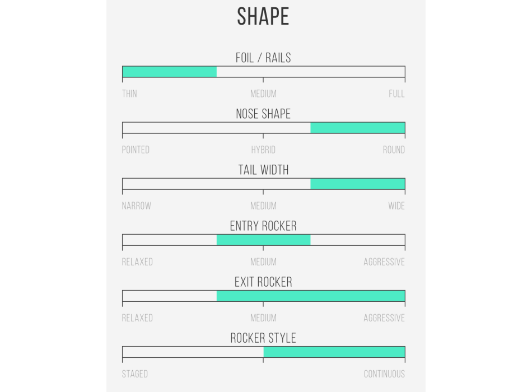Click the Exit Rocker slider bar
This screenshot has width=532, height=392.
point(263,296)
